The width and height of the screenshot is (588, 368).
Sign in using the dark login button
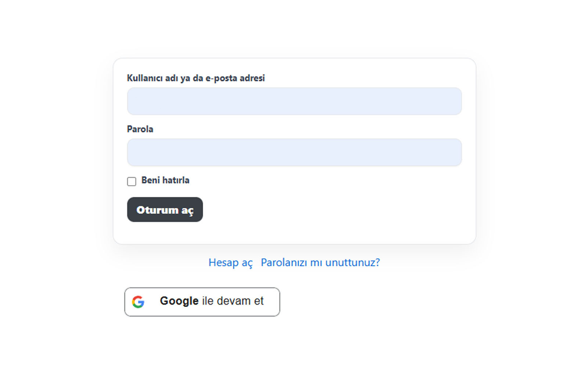tap(165, 210)
